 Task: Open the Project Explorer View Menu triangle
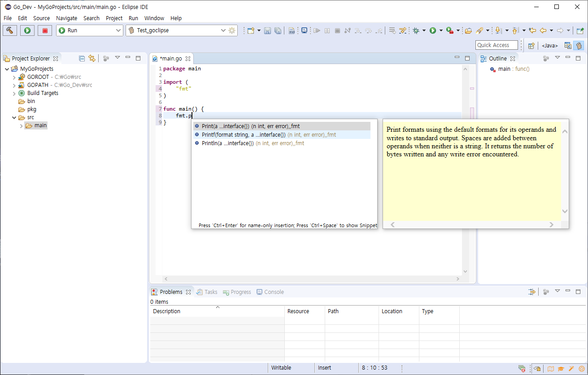pyautogui.click(x=118, y=57)
